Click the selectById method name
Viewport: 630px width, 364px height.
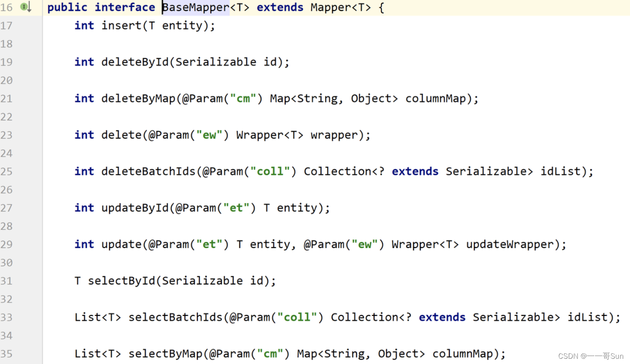(122, 281)
